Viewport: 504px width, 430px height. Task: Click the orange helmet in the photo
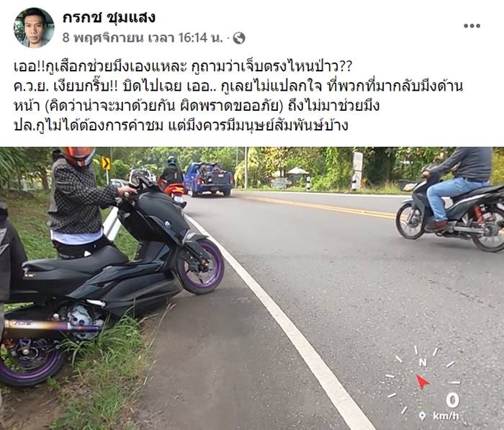click(x=78, y=156)
